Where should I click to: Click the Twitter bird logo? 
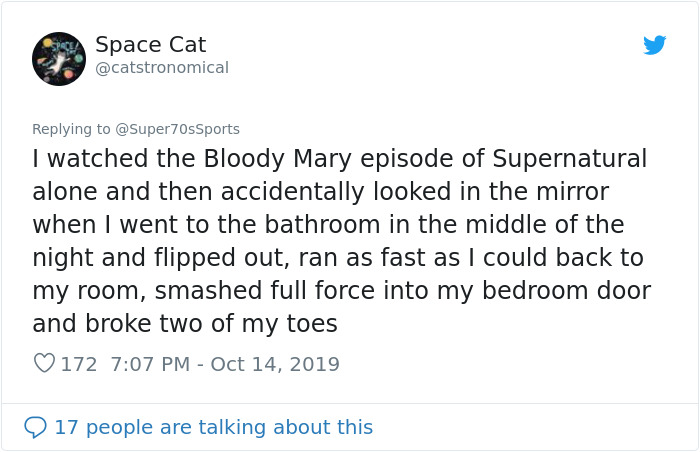coord(655,45)
